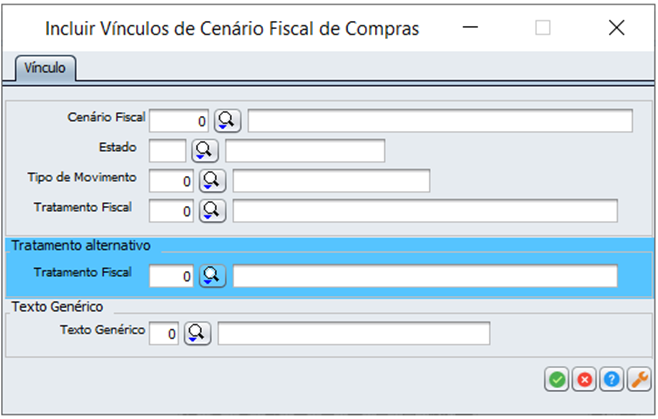Click the Estado search magnifier icon

tap(205, 151)
